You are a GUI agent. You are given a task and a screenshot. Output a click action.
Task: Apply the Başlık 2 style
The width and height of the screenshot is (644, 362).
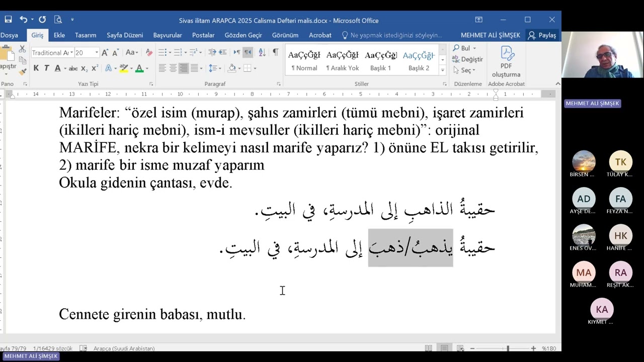pos(419,60)
